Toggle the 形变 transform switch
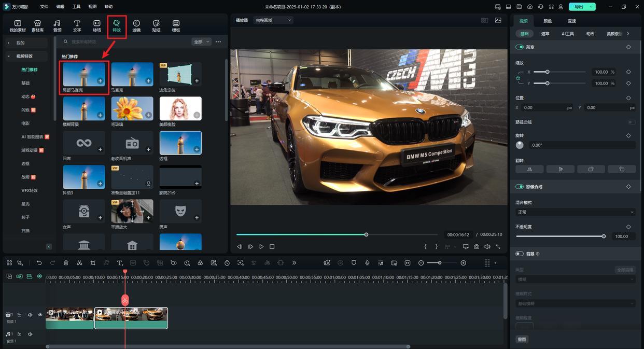The width and height of the screenshot is (644, 349). point(519,47)
